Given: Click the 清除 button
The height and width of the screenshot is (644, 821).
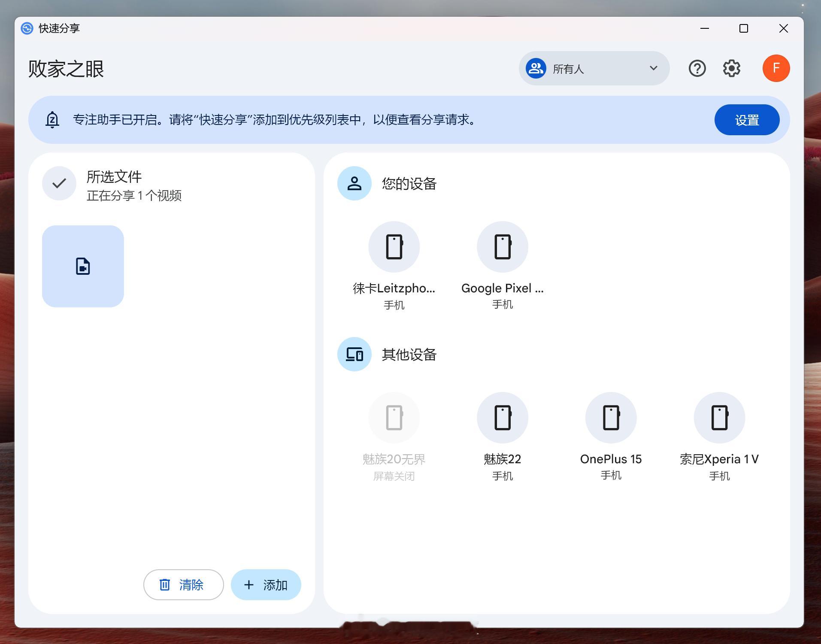Looking at the screenshot, I should [183, 585].
